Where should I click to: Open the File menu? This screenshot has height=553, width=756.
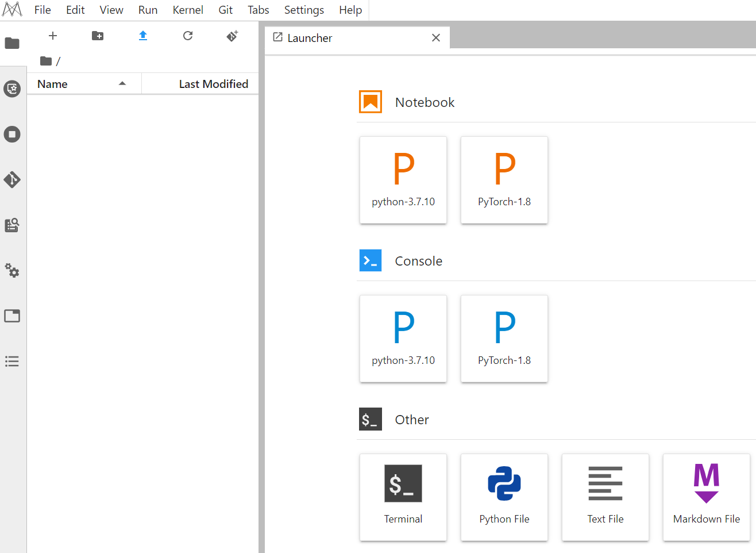click(43, 10)
